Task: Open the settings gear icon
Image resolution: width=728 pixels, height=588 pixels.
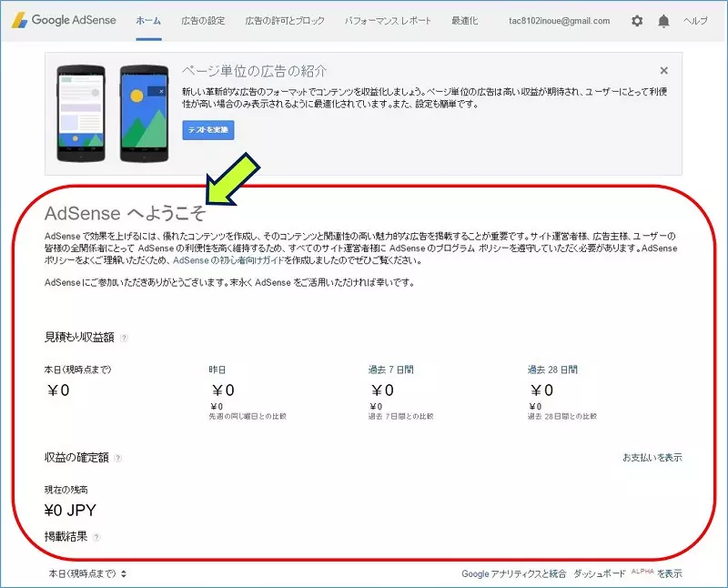Action: tap(637, 21)
